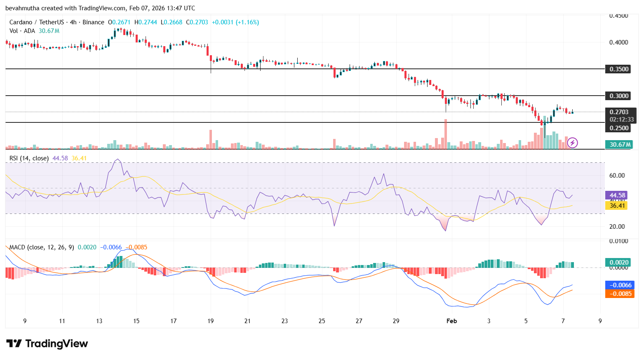Click the 0.3500 price level label
The height and width of the screenshot is (359, 644).
pyautogui.click(x=619, y=69)
